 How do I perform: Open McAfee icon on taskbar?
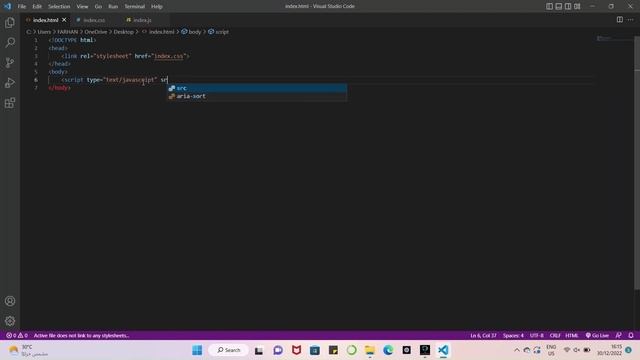(296, 350)
